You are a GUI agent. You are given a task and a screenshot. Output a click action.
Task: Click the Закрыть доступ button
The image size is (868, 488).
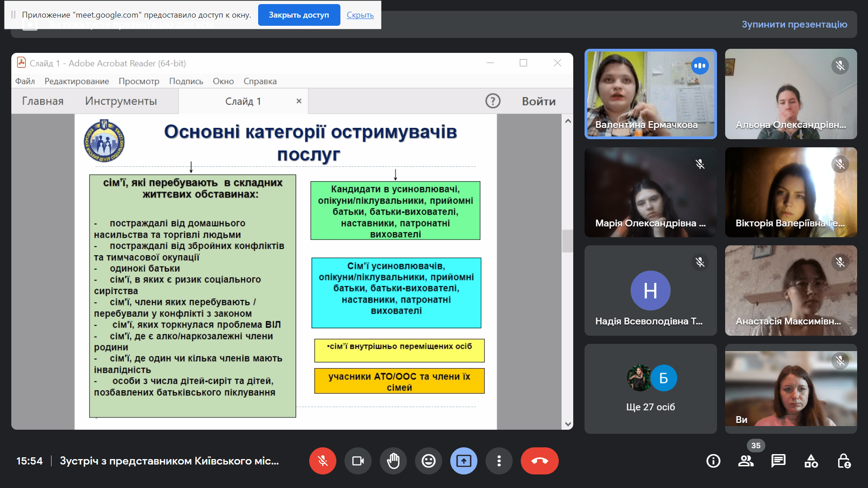pos(299,15)
